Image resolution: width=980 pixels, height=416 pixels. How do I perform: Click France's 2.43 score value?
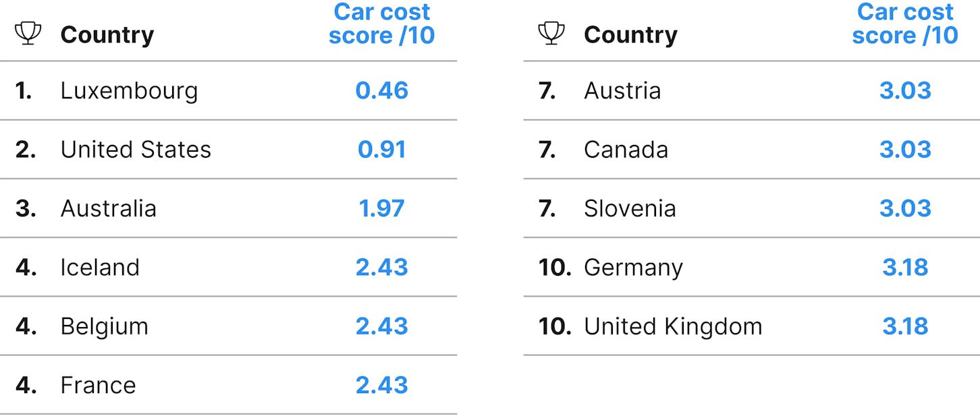pyautogui.click(x=382, y=385)
